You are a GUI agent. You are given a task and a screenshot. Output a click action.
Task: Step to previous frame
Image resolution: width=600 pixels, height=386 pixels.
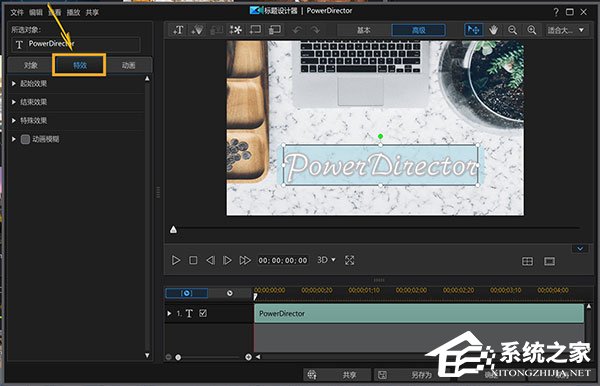pos(210,261)
